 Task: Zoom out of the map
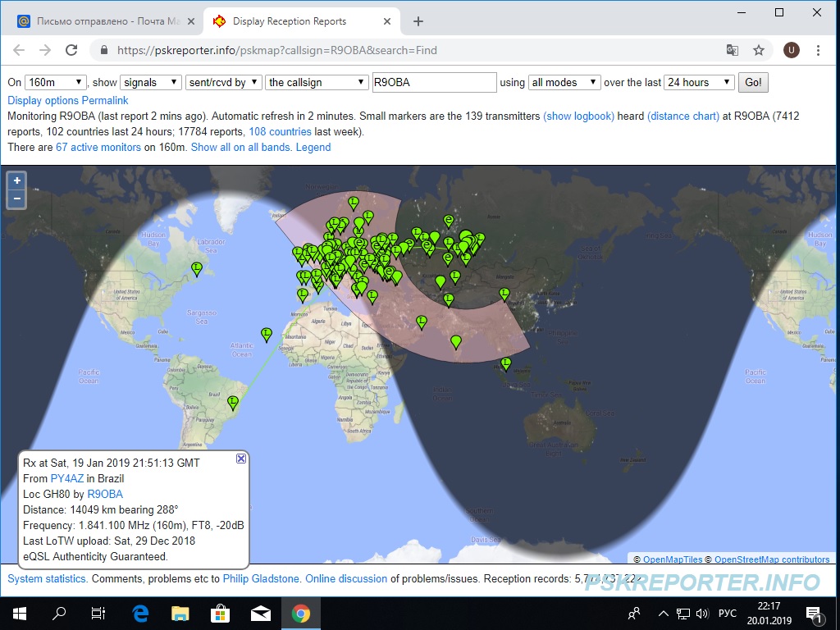click(x=17, y=199)
